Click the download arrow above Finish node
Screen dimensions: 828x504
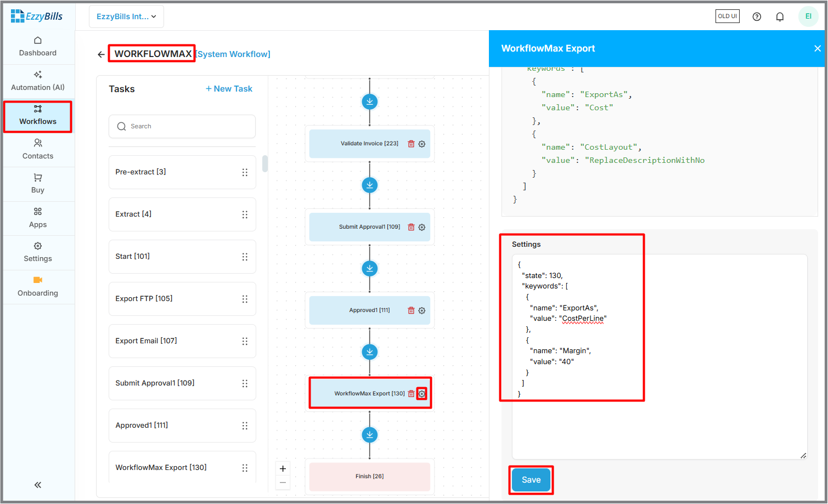pyautogui.click(x=370, y=435)
